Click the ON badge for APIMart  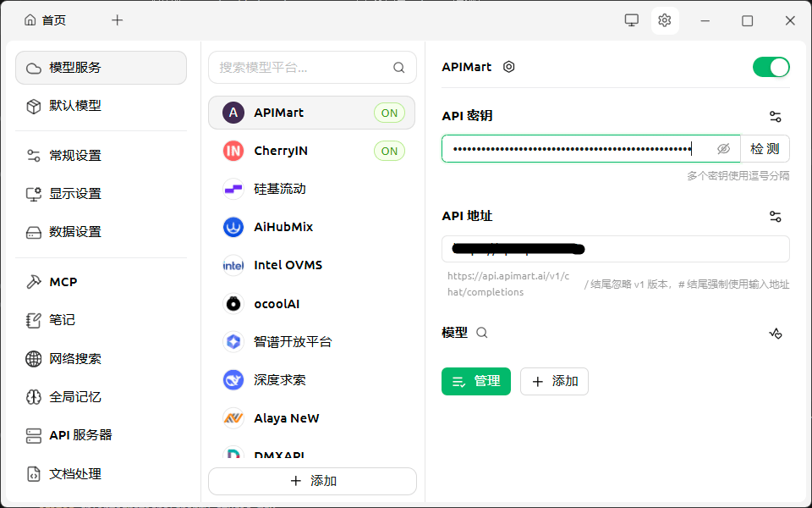tap(389, 113)
